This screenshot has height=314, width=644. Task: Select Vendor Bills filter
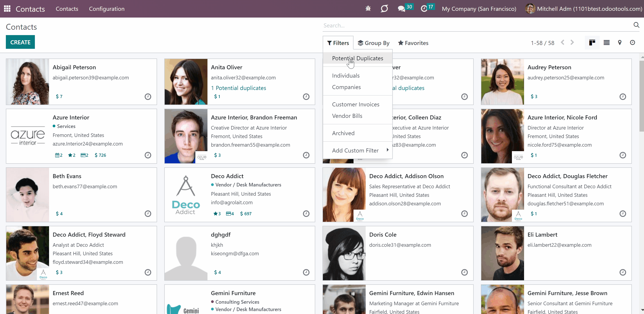tap(358, 116)
